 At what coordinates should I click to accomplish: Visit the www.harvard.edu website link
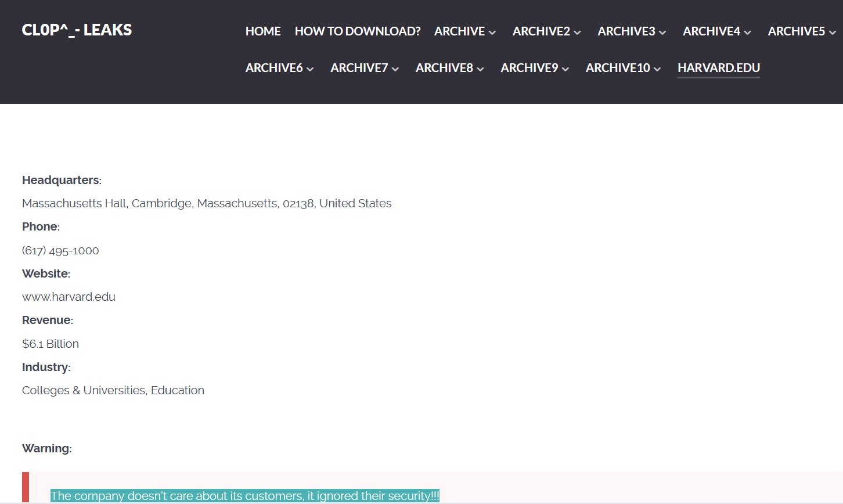[x=68, y=296]
